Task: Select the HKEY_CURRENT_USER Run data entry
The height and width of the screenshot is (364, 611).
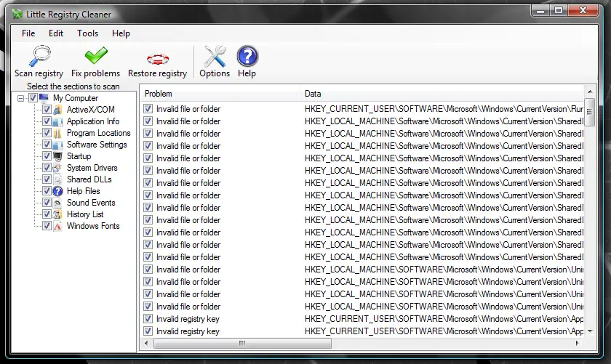Action: (444, 109)
